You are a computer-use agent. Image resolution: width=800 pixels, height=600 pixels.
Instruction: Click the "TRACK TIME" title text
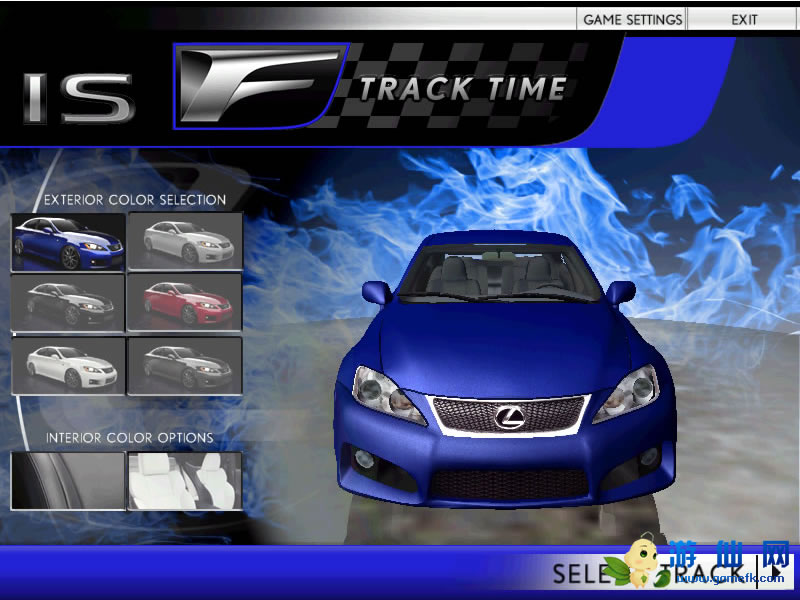click(463, 88)
